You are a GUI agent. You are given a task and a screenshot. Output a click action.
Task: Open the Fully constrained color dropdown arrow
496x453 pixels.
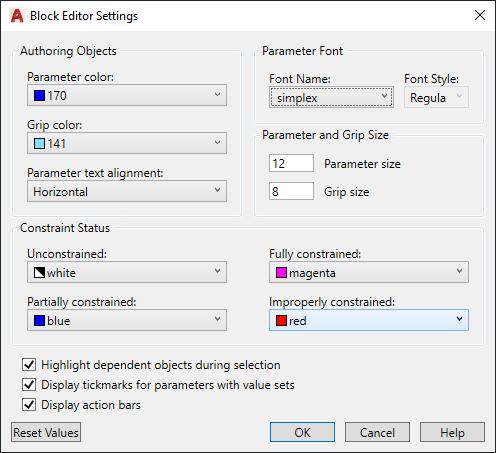459,271
